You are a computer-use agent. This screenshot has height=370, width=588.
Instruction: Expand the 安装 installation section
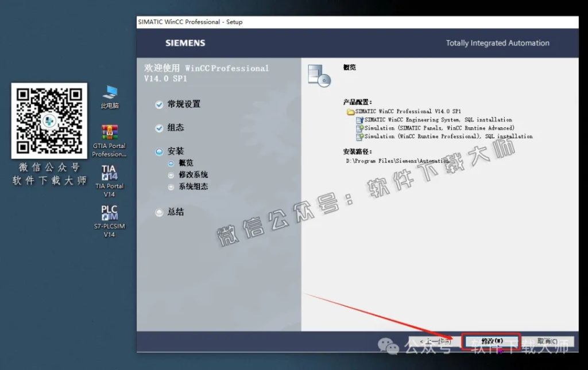(x=159, y=150)
